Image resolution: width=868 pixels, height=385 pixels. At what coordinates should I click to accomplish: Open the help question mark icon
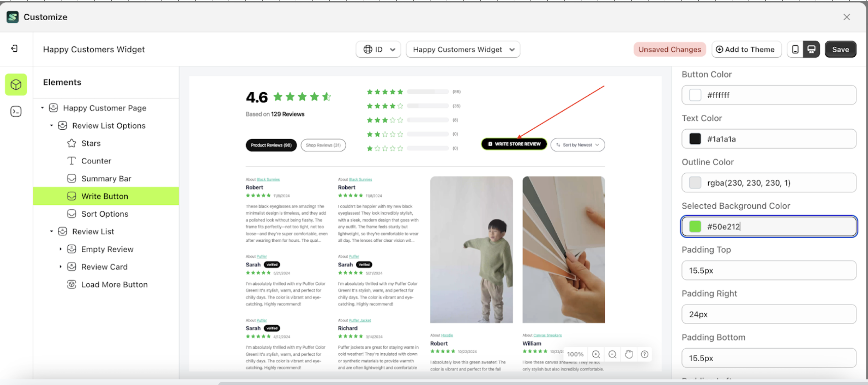point(645,354)
